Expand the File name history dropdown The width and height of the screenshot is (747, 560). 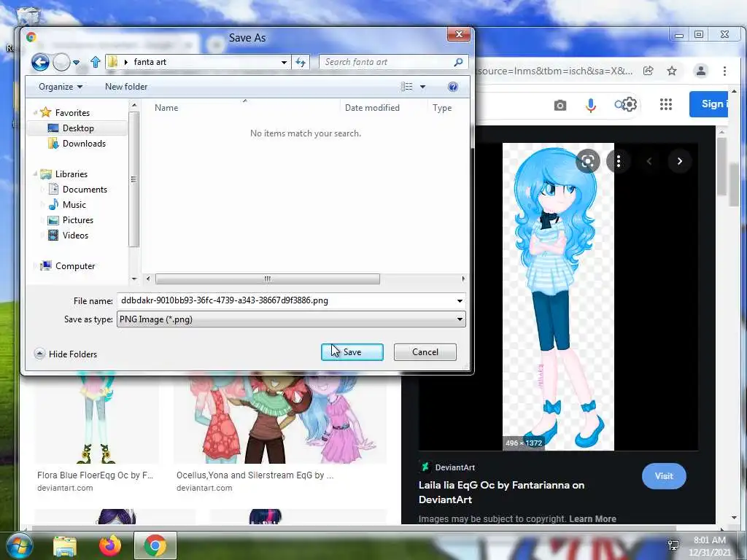460,300
